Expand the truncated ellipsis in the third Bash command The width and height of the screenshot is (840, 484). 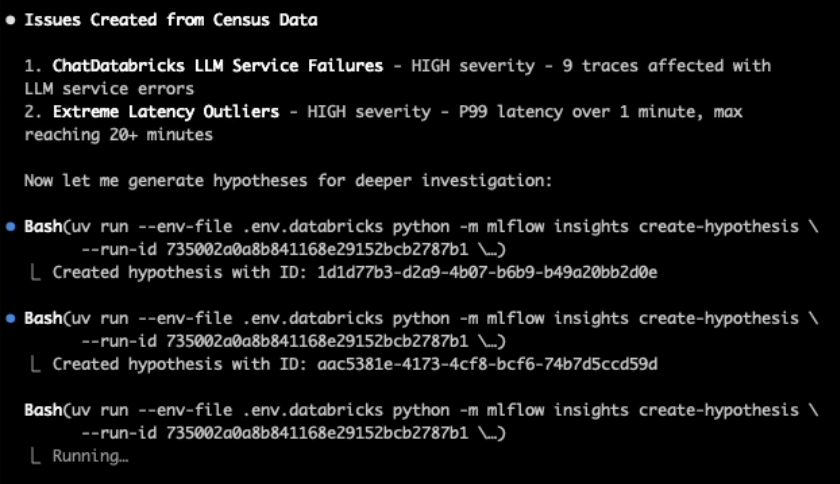point(492,434)
